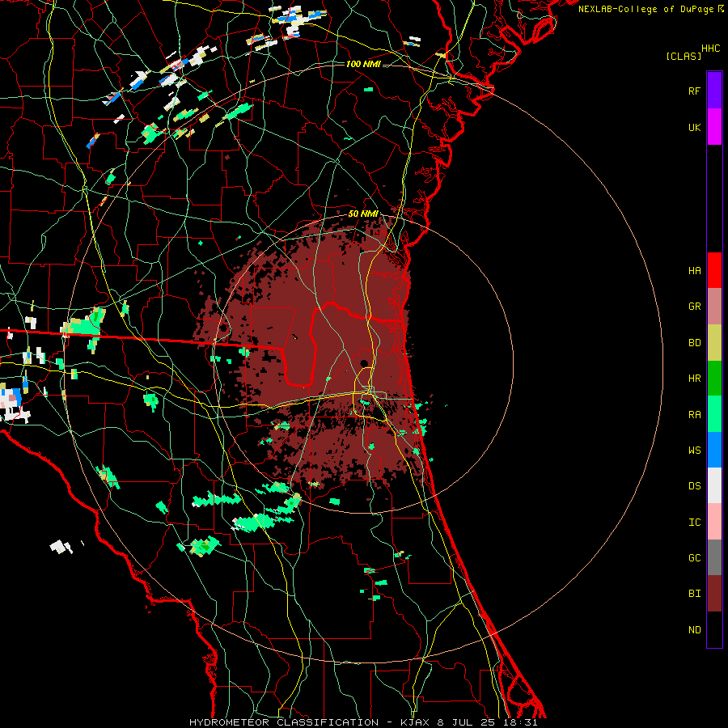The height and width of the screenshot is (728, 728).
Task: Click the ND black legend swatch
Action: point(714,629)
